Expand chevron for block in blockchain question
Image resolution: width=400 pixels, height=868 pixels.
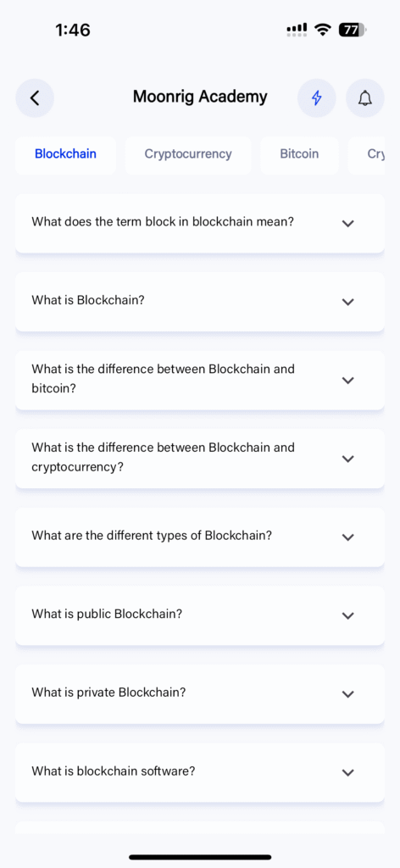[x=348, y=224]
